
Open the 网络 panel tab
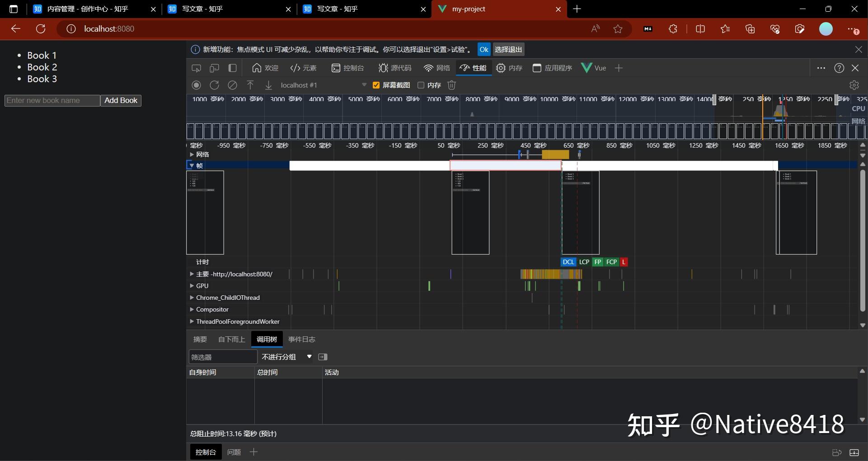tap(436, 68)
